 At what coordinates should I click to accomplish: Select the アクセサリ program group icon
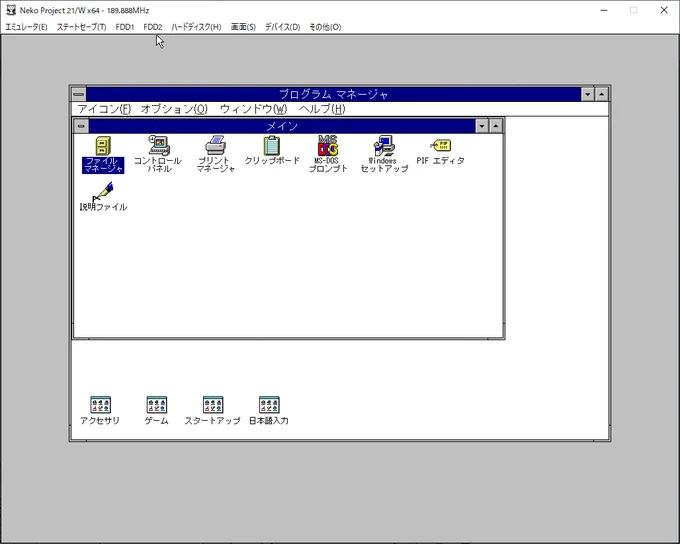(x=100, y=410)
